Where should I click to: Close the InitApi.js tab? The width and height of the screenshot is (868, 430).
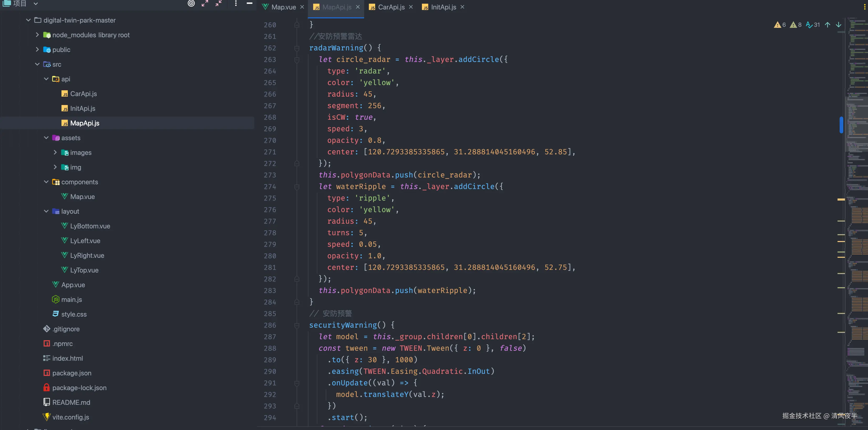[x=462, y=7]
